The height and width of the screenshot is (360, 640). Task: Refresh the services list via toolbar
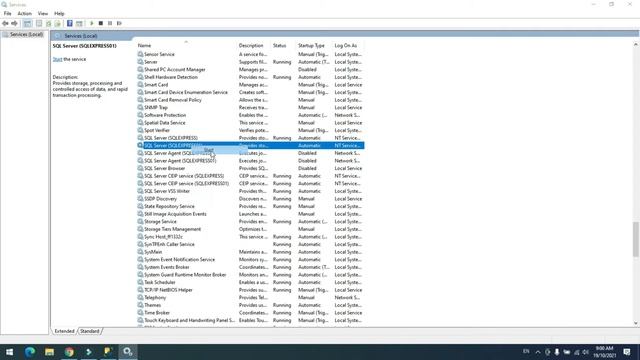pyautogui.click(x=49, y=23)
